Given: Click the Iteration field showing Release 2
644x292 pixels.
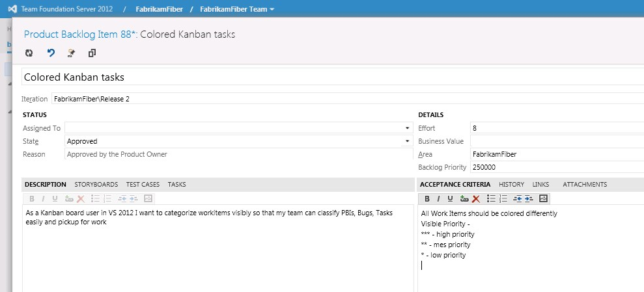Looking at the screenshot, I should click(x=348, y=99).
